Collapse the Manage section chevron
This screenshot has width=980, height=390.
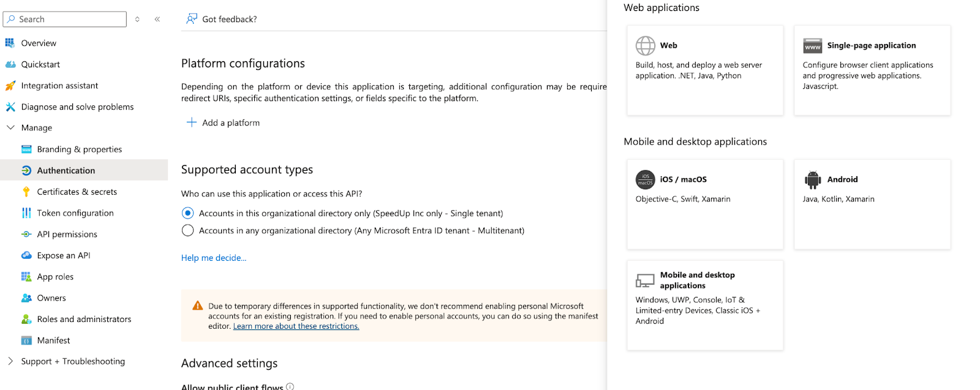(x=10, y=127)
